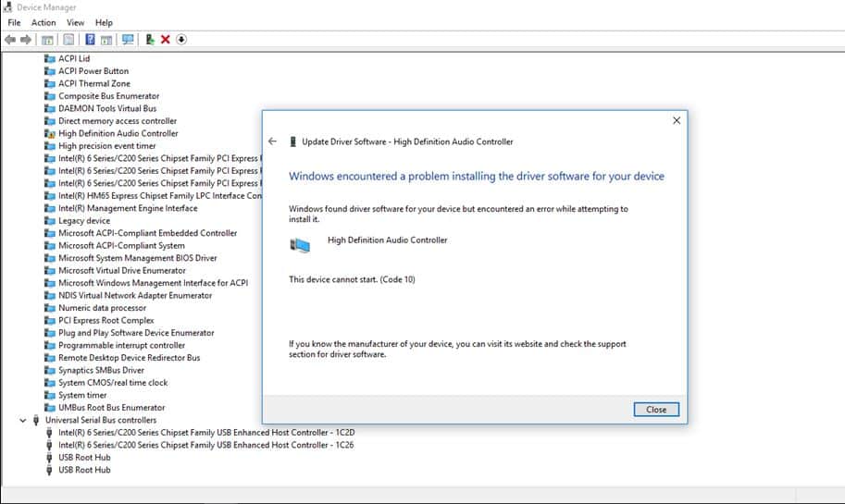The width and height of the screenshot is (845, 504).
Task: Select Direct memory access controller
Action: [x=118, y=121]
